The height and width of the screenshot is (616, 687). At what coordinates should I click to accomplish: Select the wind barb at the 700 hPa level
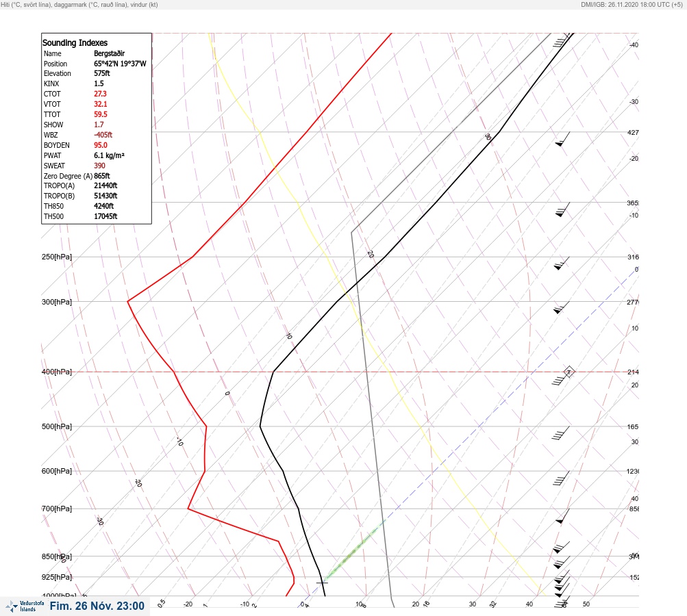tap(562, 516)
